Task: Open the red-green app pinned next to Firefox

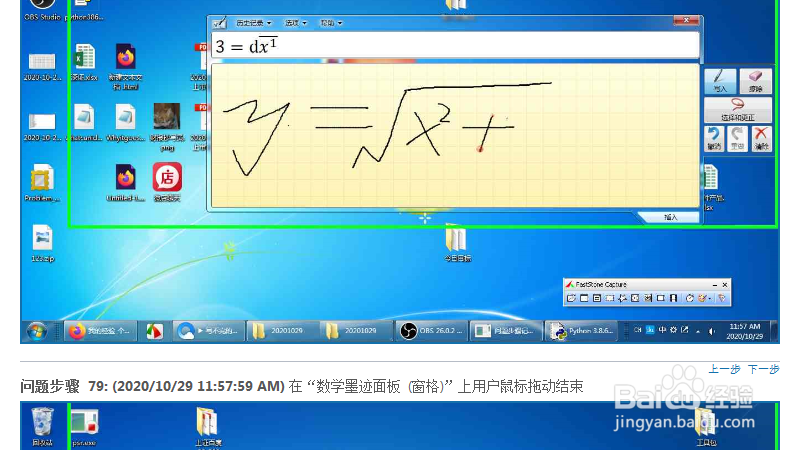Action: [155, 331]
